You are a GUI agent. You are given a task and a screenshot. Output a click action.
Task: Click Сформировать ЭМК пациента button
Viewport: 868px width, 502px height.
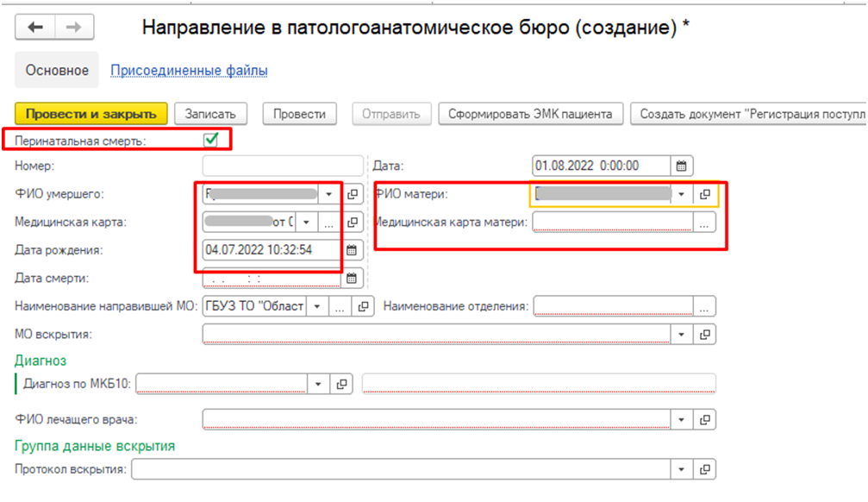531,114
